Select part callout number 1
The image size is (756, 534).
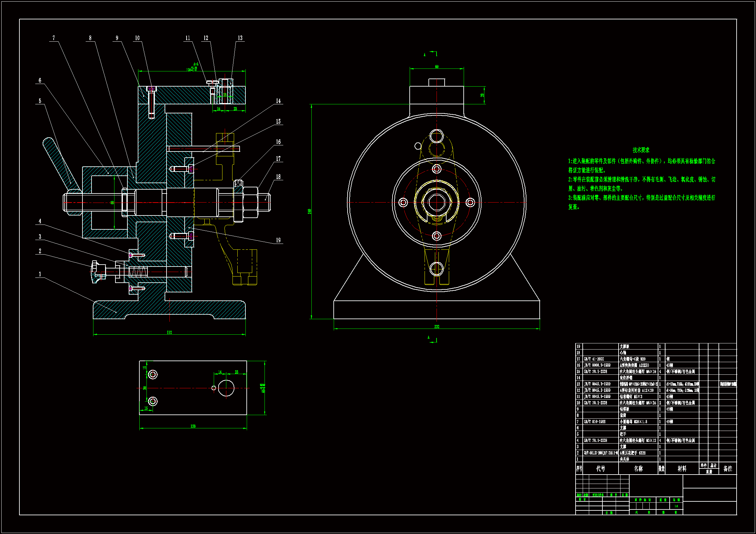40,274
